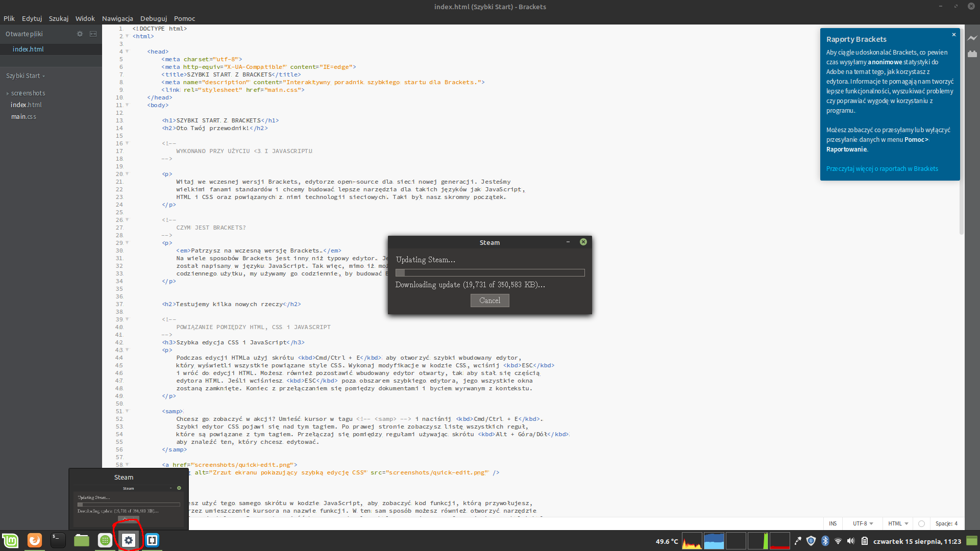Screen dimensions: 980x551
Task: Cancel the Steam update download
Action: [489, 300]
